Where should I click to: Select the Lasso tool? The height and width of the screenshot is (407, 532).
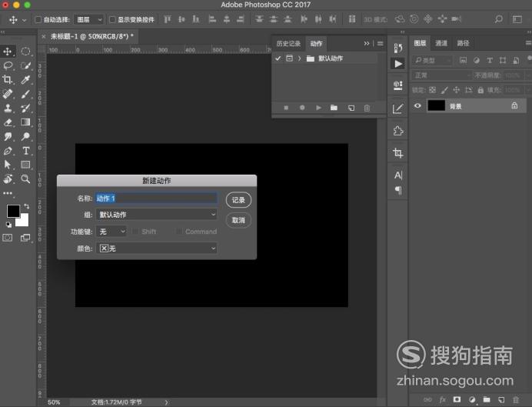coord(8,65)
